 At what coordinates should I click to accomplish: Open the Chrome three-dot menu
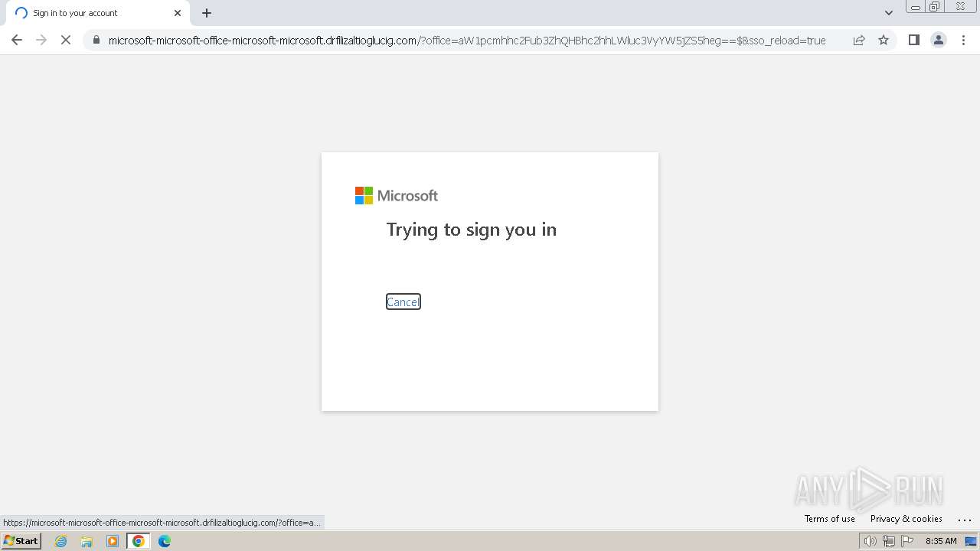click(x=964, y=41)
